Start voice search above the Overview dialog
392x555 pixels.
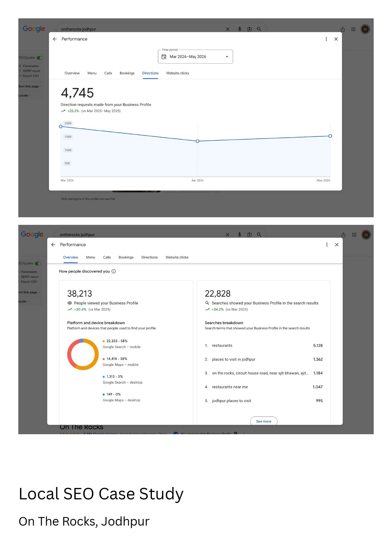click(240, 235)
